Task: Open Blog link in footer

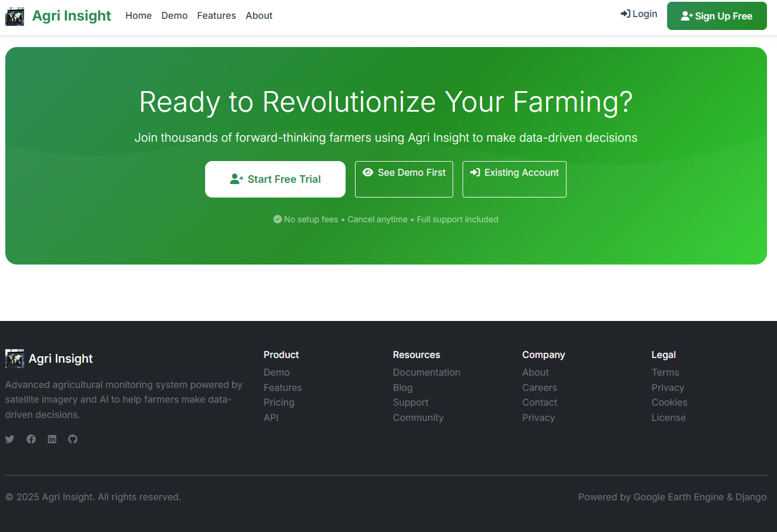Action: coord(403,388)
